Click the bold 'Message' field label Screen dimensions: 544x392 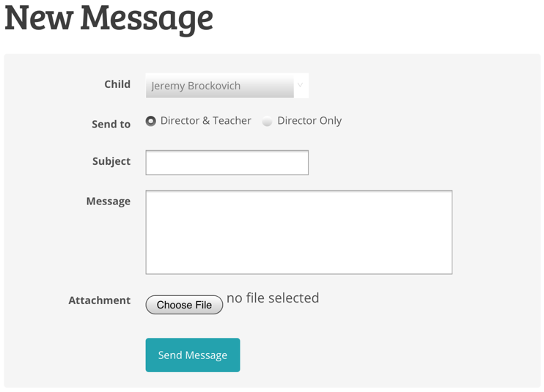tap(109, 201)
